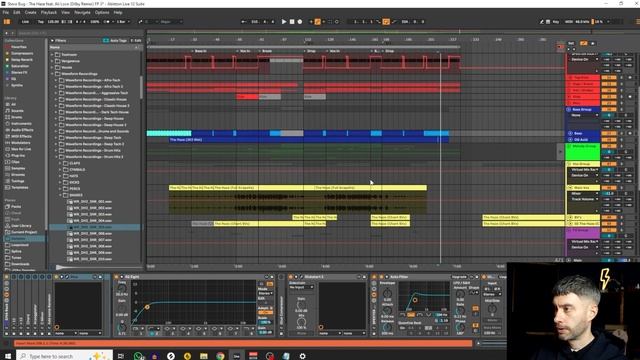This screenshot has height=360, width=640.
Task: Fold the Bass Group track
Action: tap(568, 110)
